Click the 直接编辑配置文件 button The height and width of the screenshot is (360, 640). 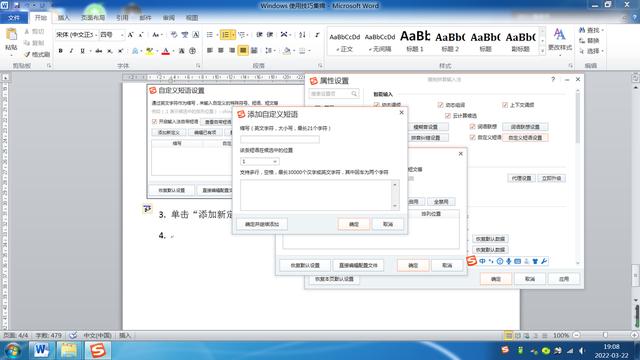pos(358,265)
